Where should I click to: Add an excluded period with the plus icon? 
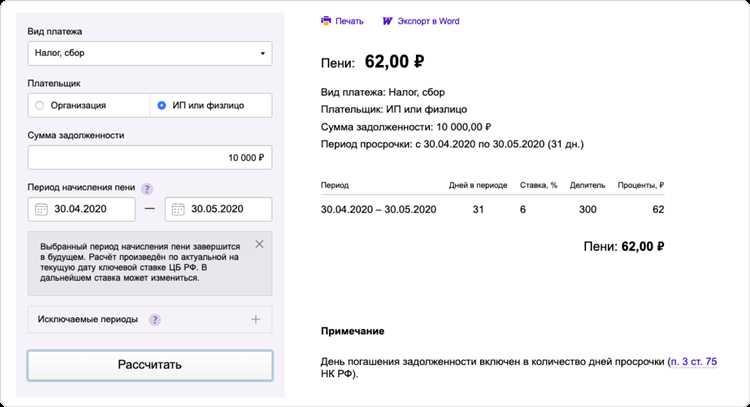(x=255, y=319)
